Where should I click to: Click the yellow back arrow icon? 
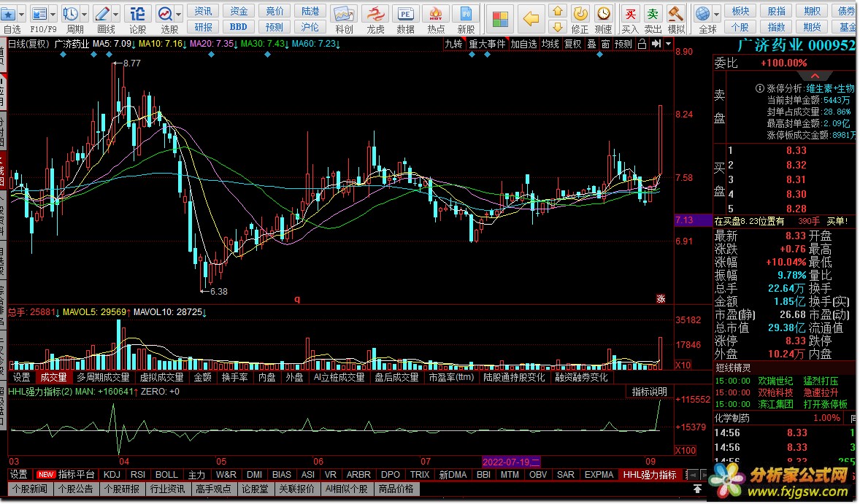pos(530,19)
